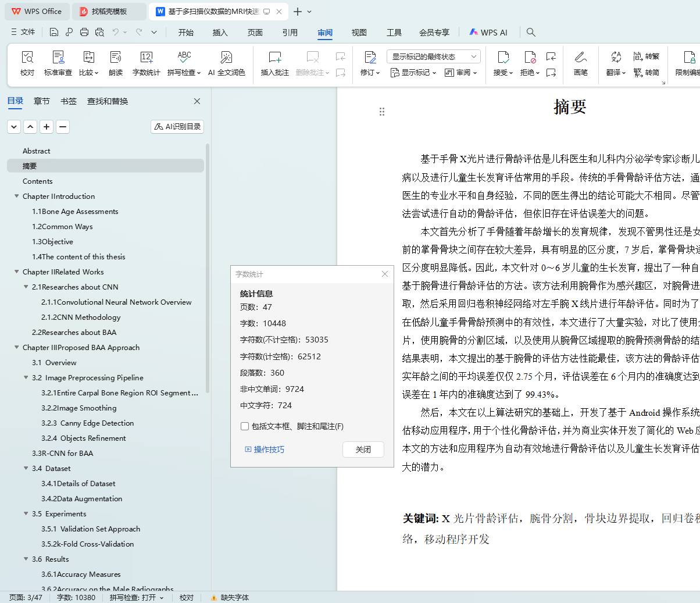This screenshot has width=700, height=603.
Task: Click the 页面: 3/47 status bar indicator
Action: coord(26,597)
